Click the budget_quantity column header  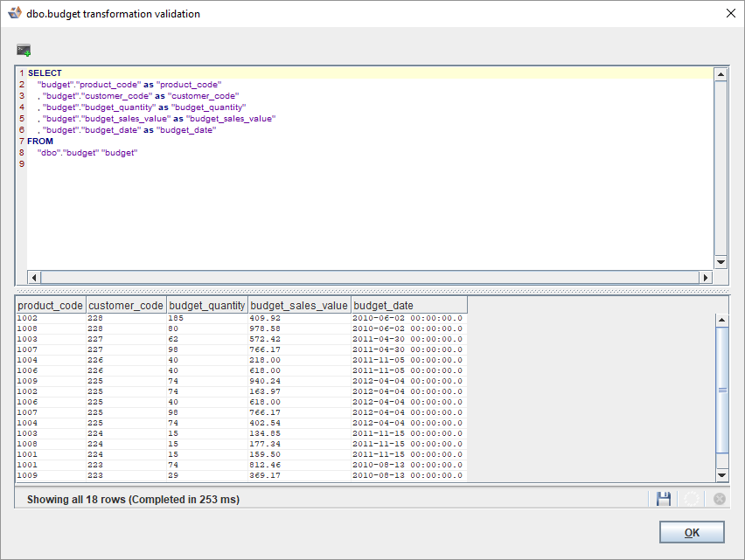point(206,306)
